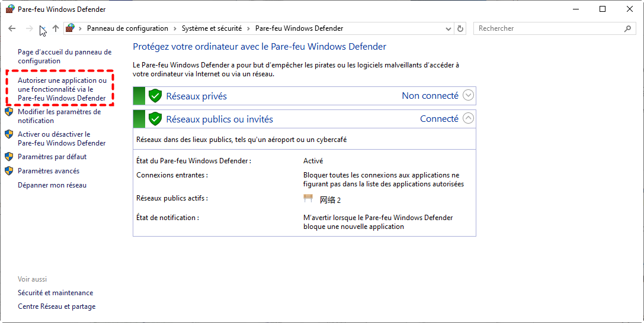Select Panneau de configuration breadcrumb

(127, 28)
